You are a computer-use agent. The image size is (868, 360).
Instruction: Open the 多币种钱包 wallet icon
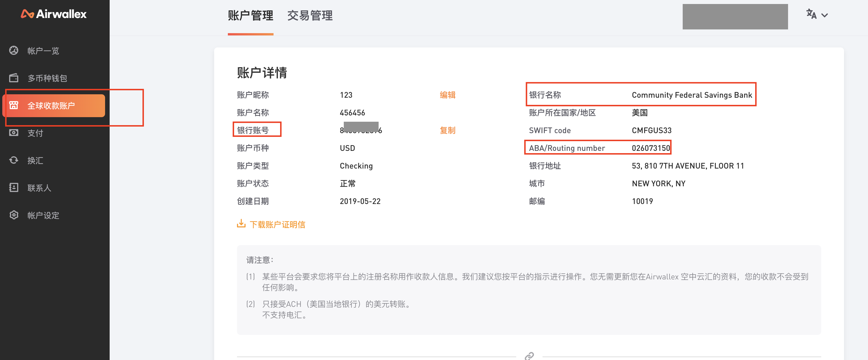click(x=13, y=78)
